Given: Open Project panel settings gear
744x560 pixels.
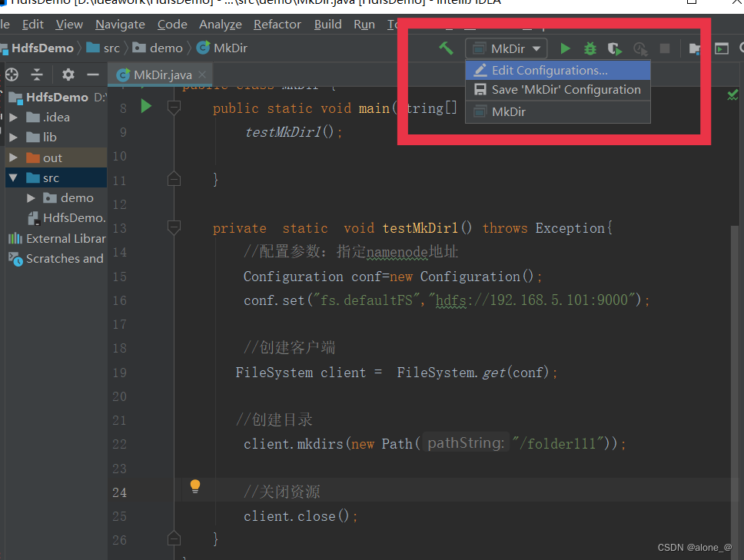Looking at the screenshot, I should coord(68,75).
